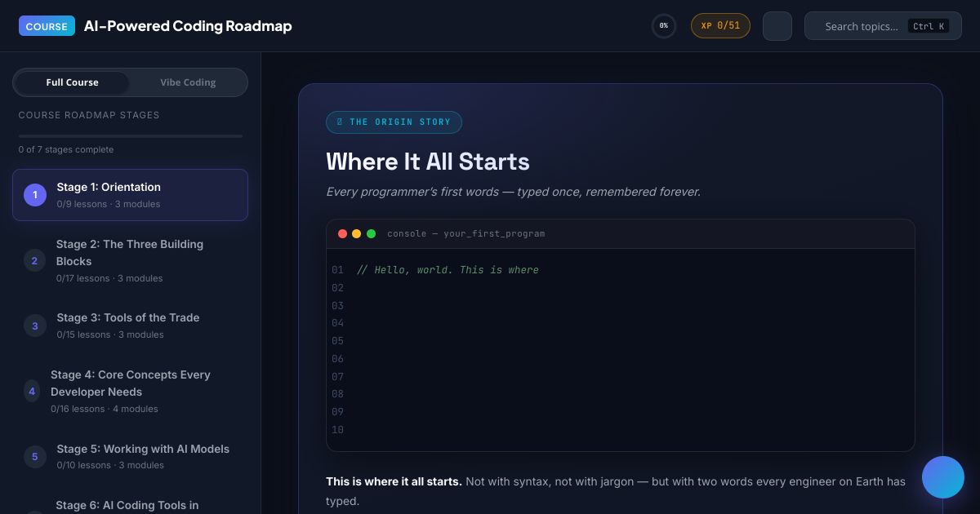Open Stage 1: Orientation
The image size is (980, 514).
pyautogui.click(x=130, y=195)
